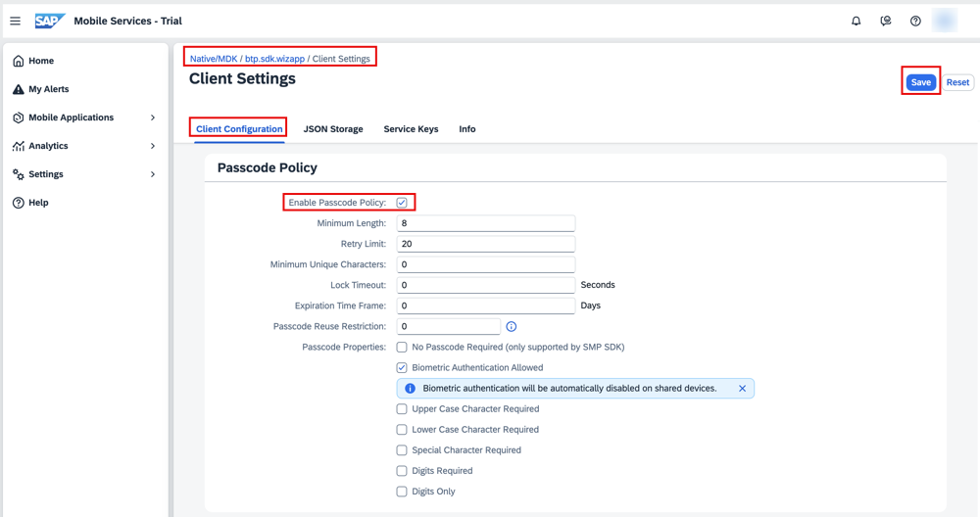This screenshot has height=517, width=980.
Task: Click the Mobile Applications sidebar icon
Action: pos(19,117)
